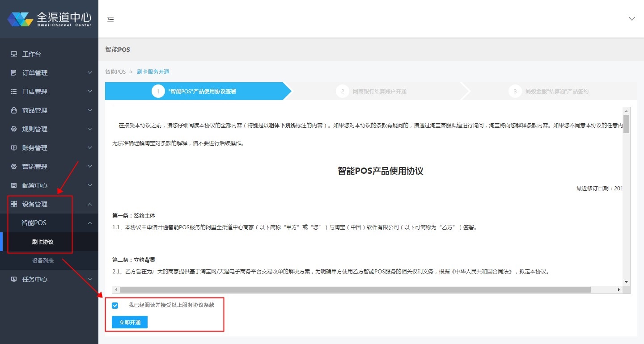
Task: Click the 营销管理 icon
Action: tap(14, 167)
